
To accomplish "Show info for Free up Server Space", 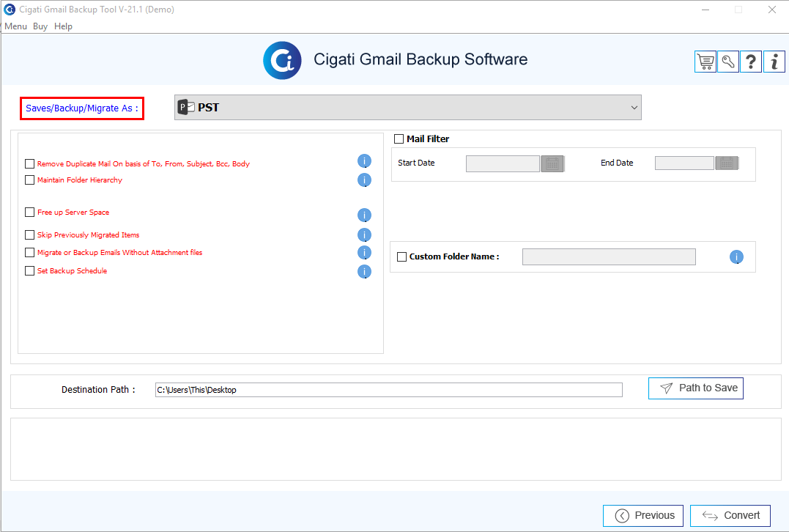I will (x=364, y=215).
